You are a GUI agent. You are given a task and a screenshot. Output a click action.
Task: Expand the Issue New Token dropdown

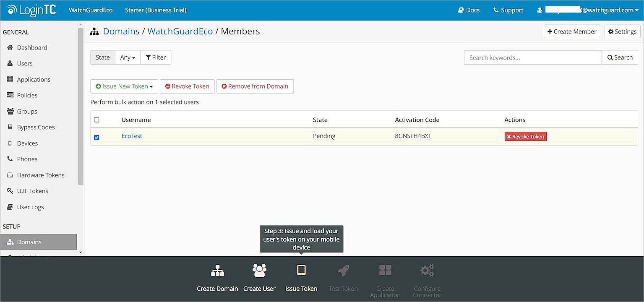[x=124, y=86]
